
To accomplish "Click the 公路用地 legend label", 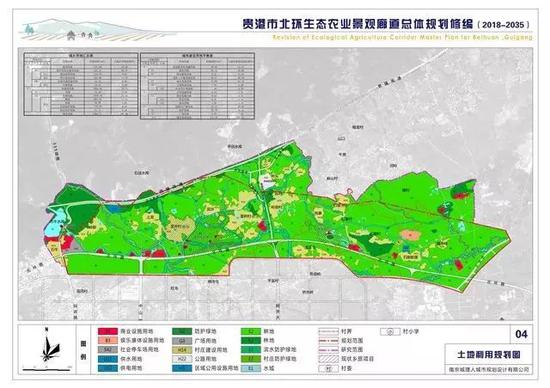I will click(x=206, y=359).
